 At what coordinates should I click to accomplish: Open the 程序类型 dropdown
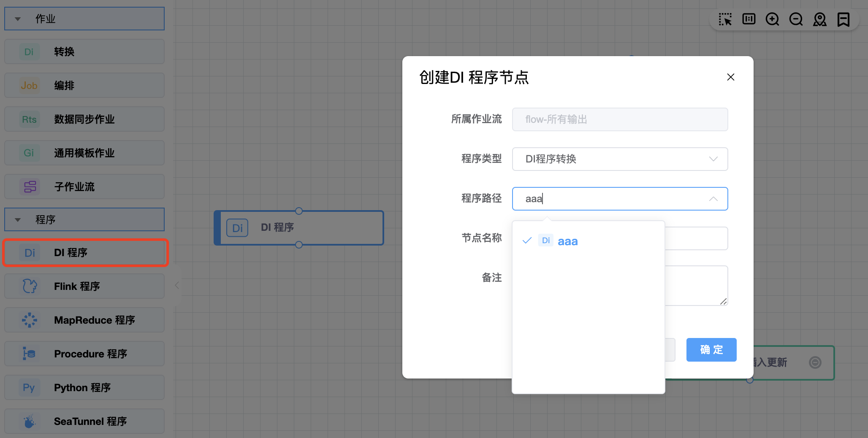[x=620, y=159]
